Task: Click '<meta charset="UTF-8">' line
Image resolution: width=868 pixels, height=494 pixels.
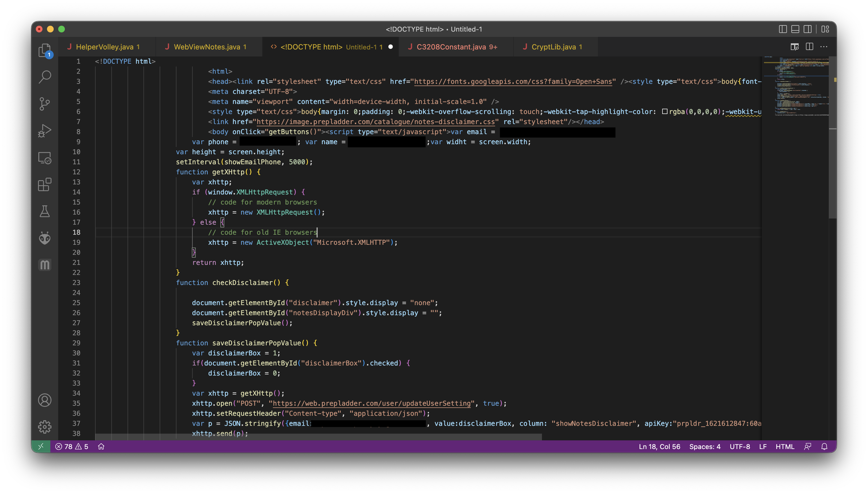Action: click(253, 92)
